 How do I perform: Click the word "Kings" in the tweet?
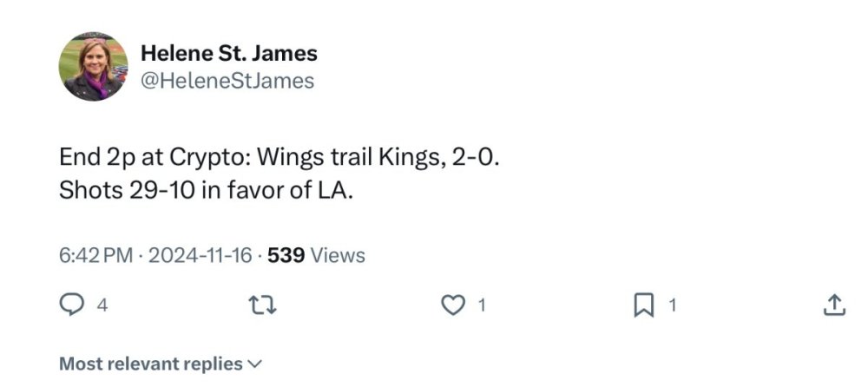pos(412,159)
